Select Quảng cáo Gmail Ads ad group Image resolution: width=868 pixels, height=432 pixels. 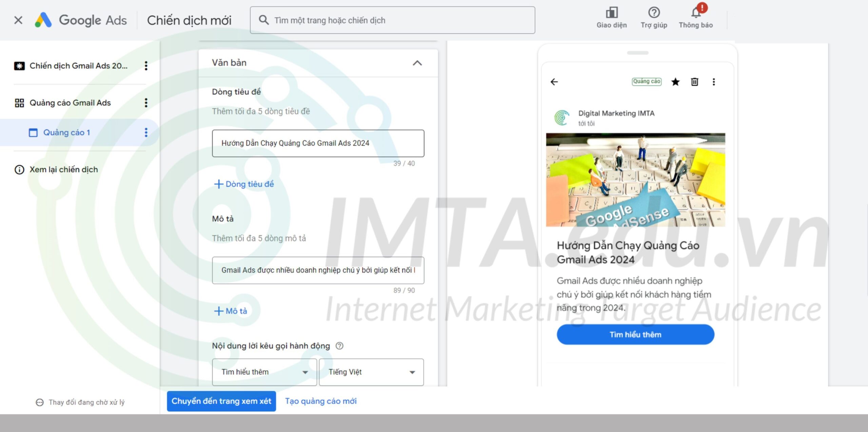(70, 103)
